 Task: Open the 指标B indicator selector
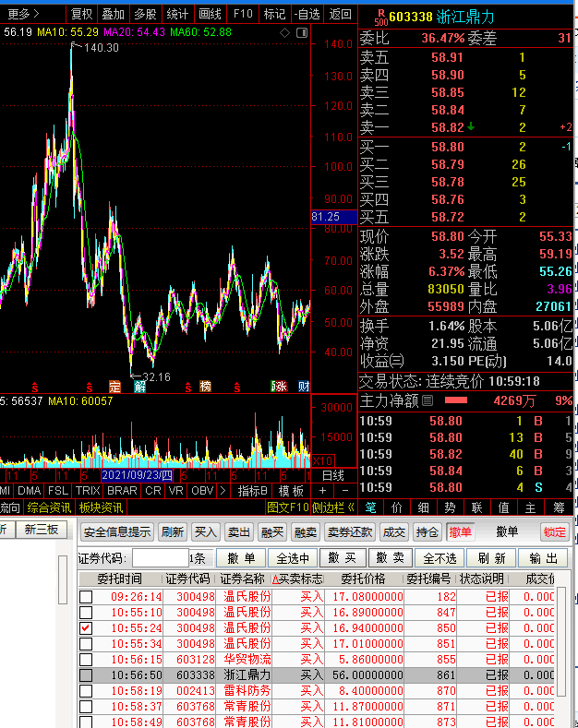point(252,490)
